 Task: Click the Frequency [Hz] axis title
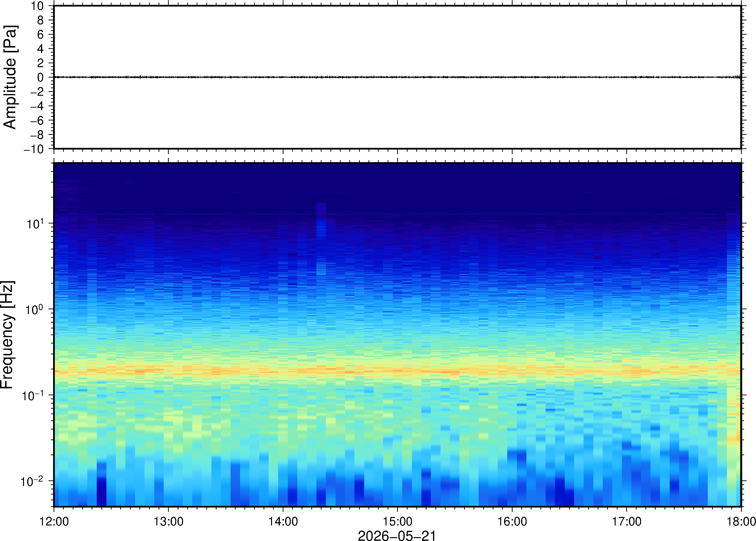point(7,335)
